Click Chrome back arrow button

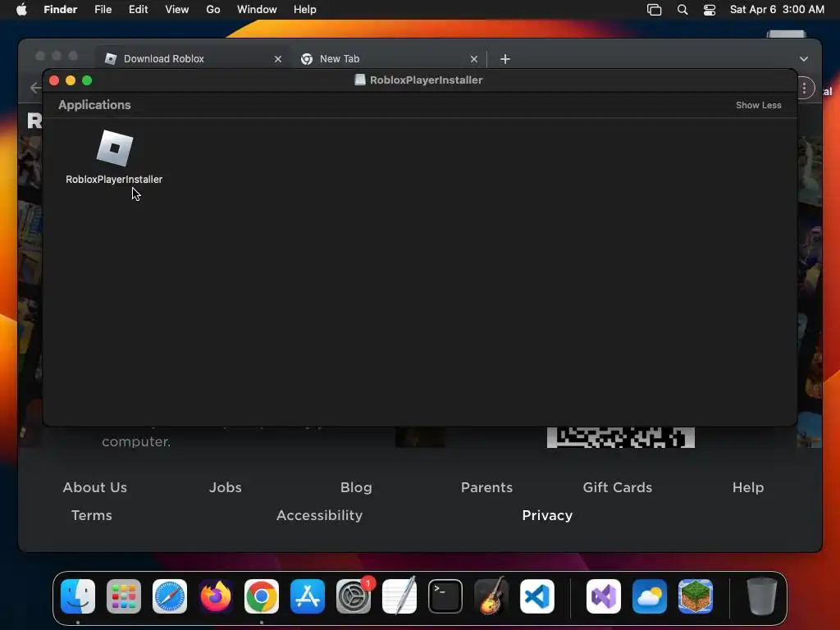(35, 87)
